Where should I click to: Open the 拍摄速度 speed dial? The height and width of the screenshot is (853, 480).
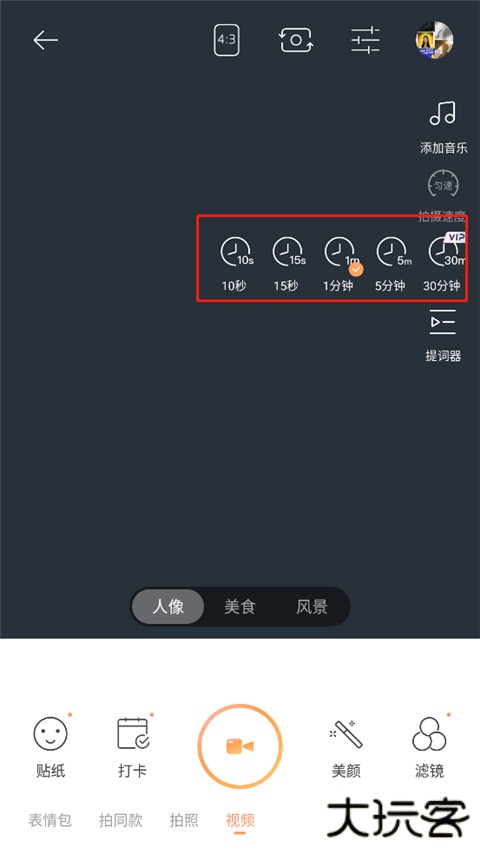point(443,185)
